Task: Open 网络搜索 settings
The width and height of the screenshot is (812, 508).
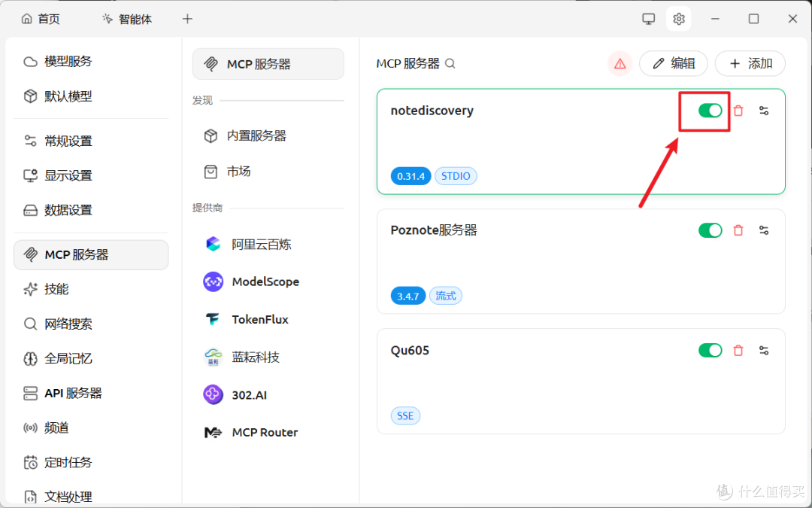Action: tap(91, 324)
